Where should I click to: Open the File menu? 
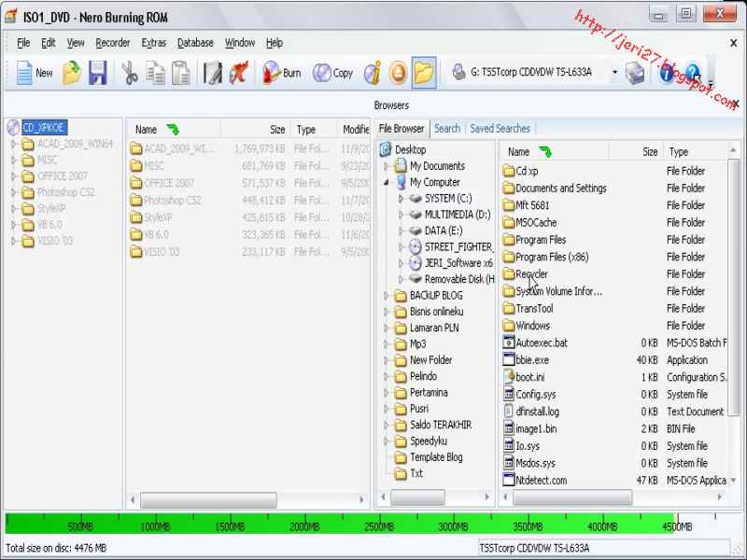coord(23,43)
